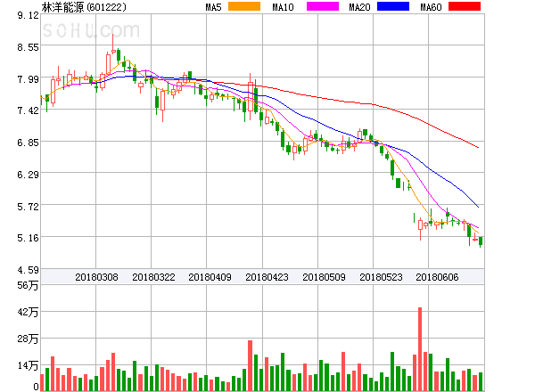Click the tallest red volume bar
The image size is (535, 392).
point(419,349)
